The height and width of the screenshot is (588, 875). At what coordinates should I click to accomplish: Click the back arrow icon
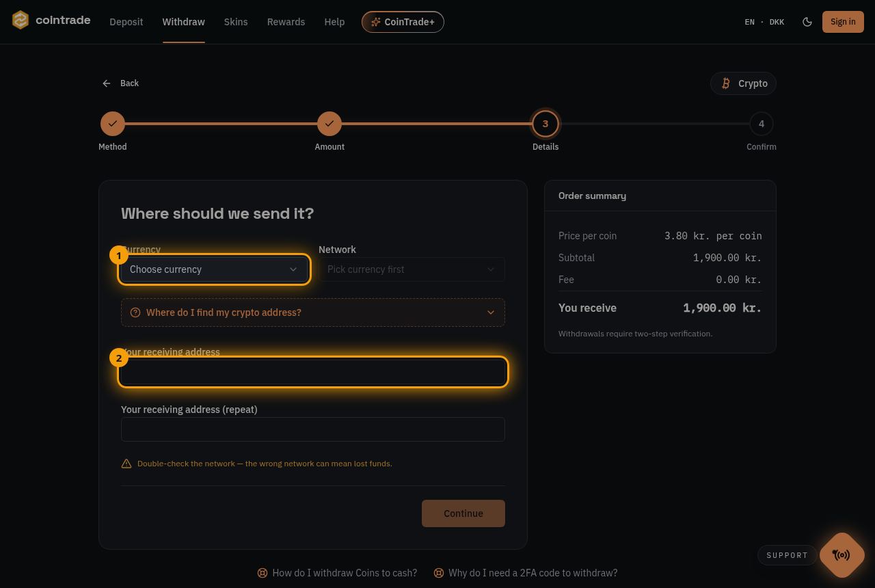pyautogui.click(x=107, y=83)
